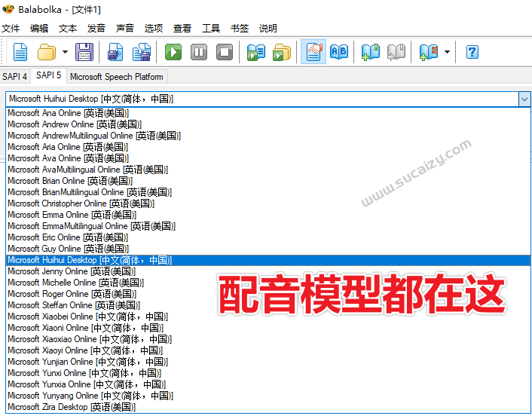Open the 书签 menu
Image resolution: width=532 pixels, height=416 pixels.
(x=240, y=28)
